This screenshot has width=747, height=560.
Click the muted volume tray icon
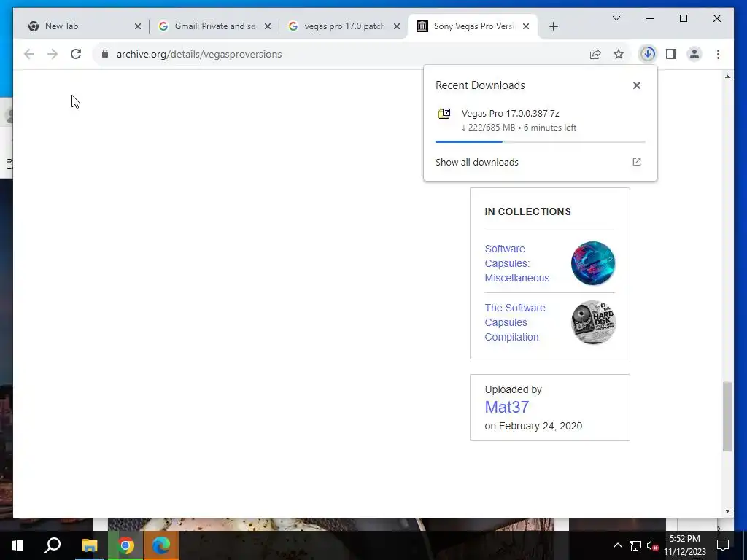[x=652, y=545]
